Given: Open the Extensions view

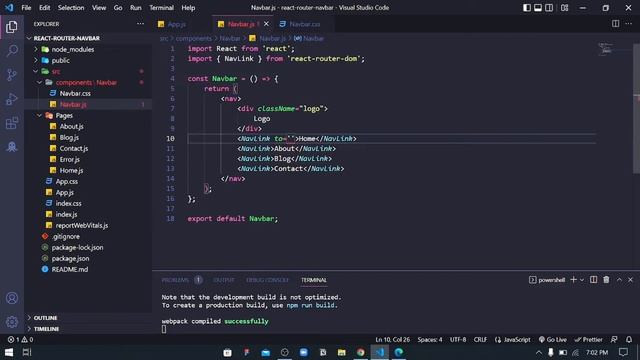Looking at the screenshot, I should 12,123.
